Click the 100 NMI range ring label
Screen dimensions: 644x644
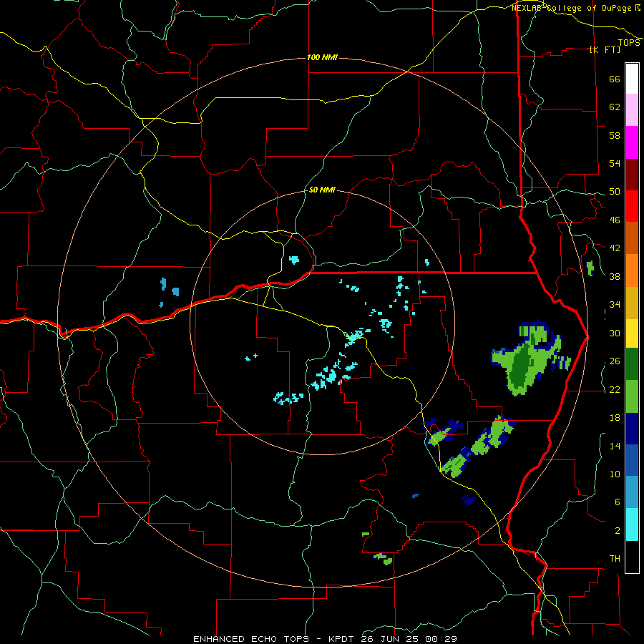[323, 57]
